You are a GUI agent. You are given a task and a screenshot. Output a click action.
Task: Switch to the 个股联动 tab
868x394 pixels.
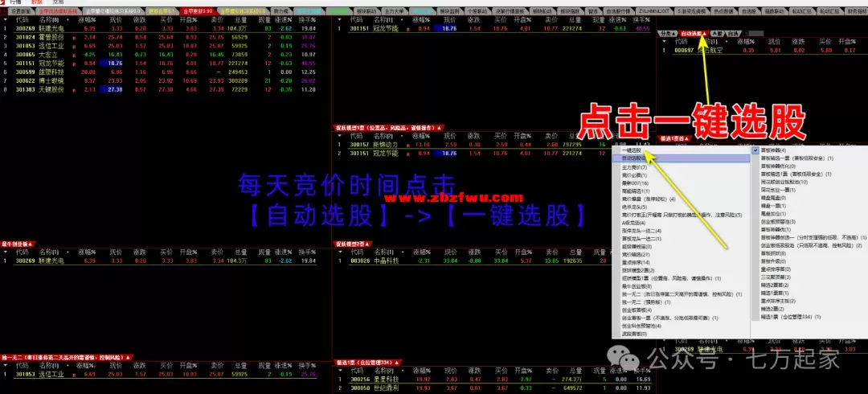pyautogui.click(x=478, y=10)
